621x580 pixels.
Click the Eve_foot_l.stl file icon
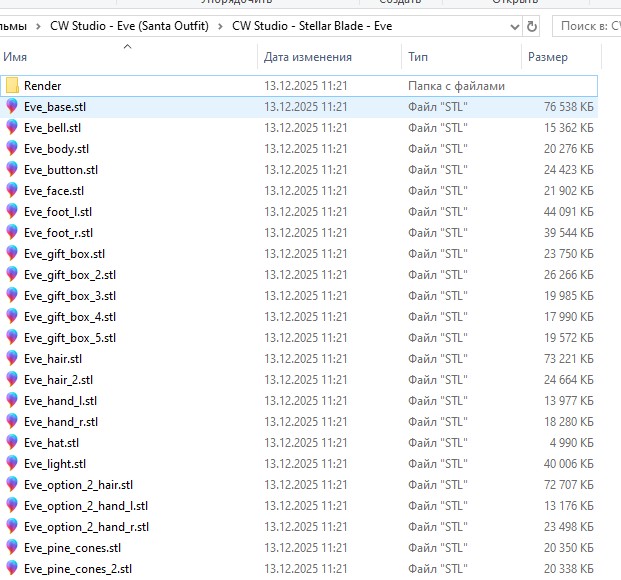(x=12, y=212)
